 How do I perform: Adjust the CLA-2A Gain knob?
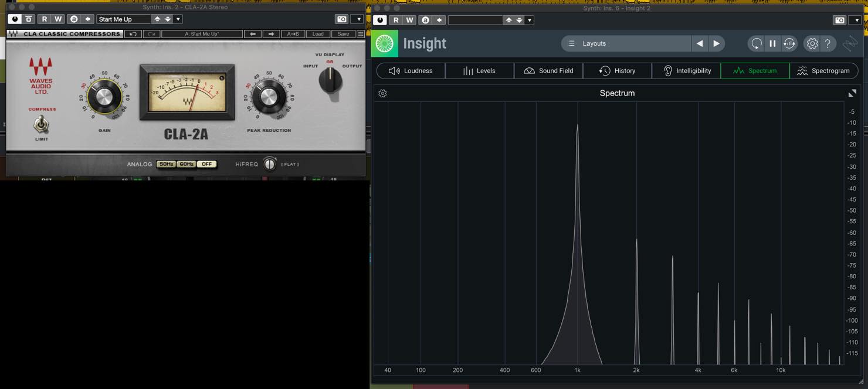coord(104,98)
